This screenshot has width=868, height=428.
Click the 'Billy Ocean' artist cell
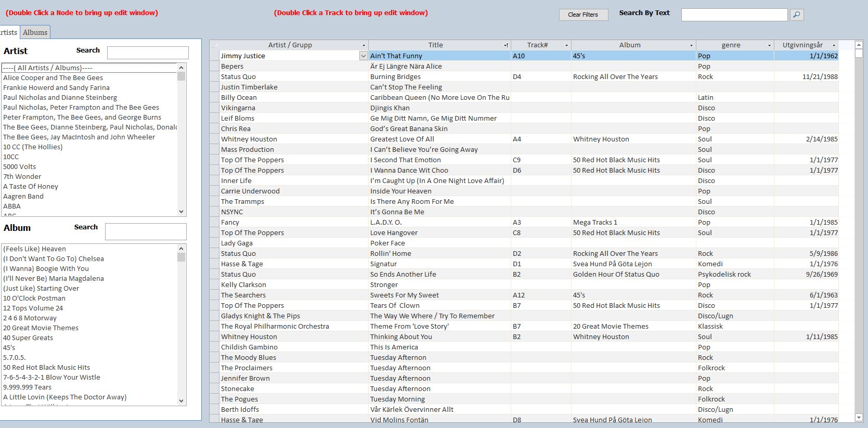coord(294,97)
